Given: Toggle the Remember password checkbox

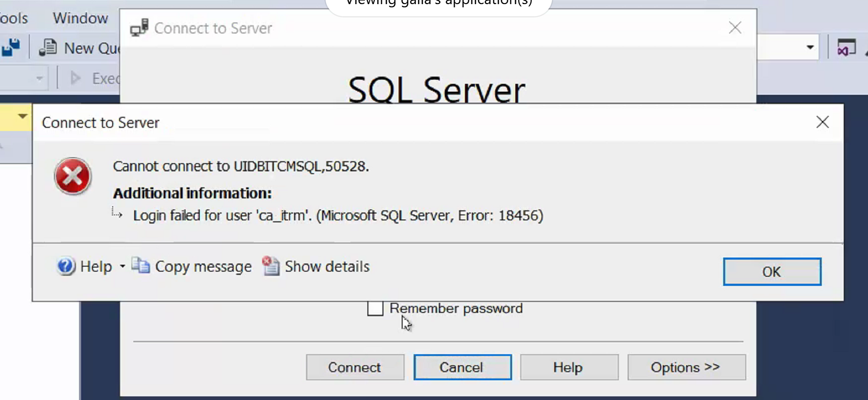Looking at the screenshot, I should point(375,308).
